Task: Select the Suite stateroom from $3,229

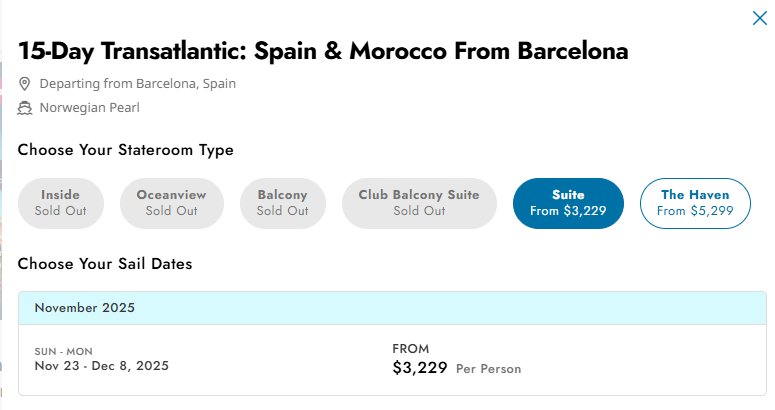Action: [568, 203]
